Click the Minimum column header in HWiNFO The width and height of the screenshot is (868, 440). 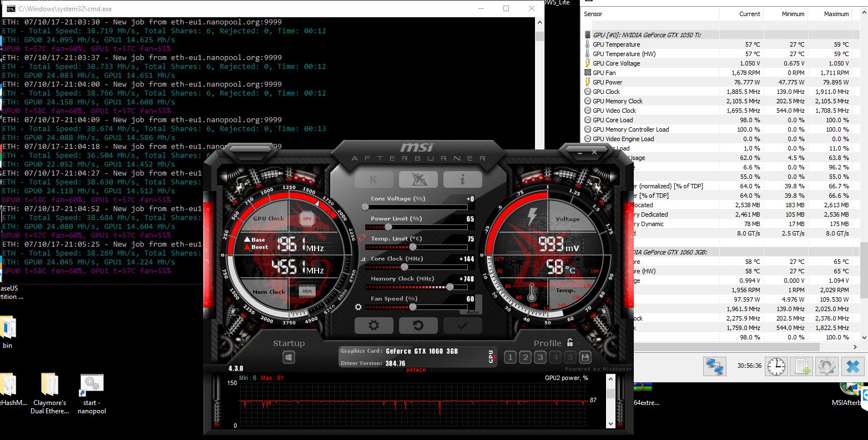click(x=786, y=14)
